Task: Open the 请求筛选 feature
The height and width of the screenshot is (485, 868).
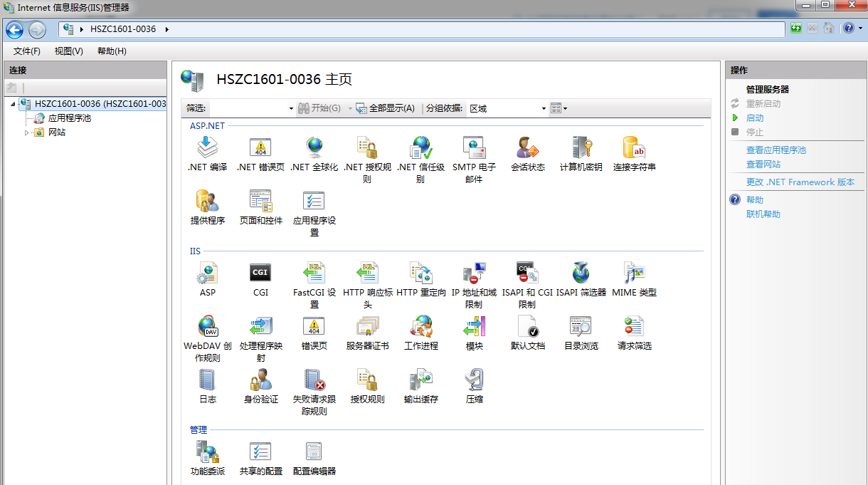Action: click(634, 333)
